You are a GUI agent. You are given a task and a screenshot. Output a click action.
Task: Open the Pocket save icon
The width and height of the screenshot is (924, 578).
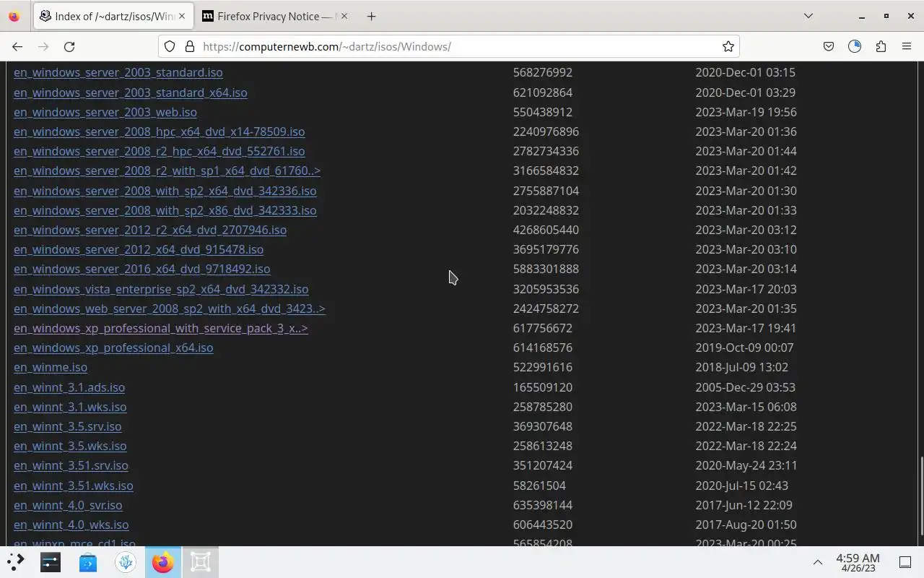tap(829, 46)
